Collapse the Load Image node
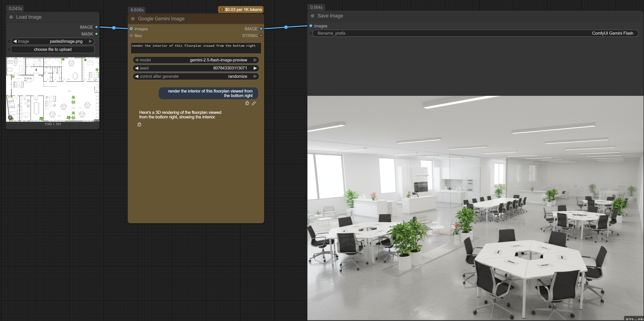644x321 pixels. point(11,17)
